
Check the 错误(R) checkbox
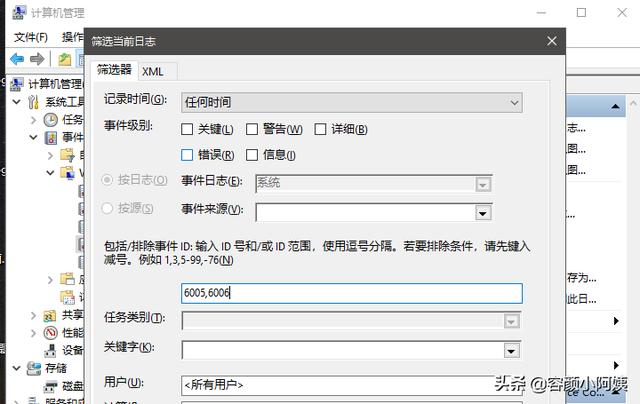(x=187, y=155)
